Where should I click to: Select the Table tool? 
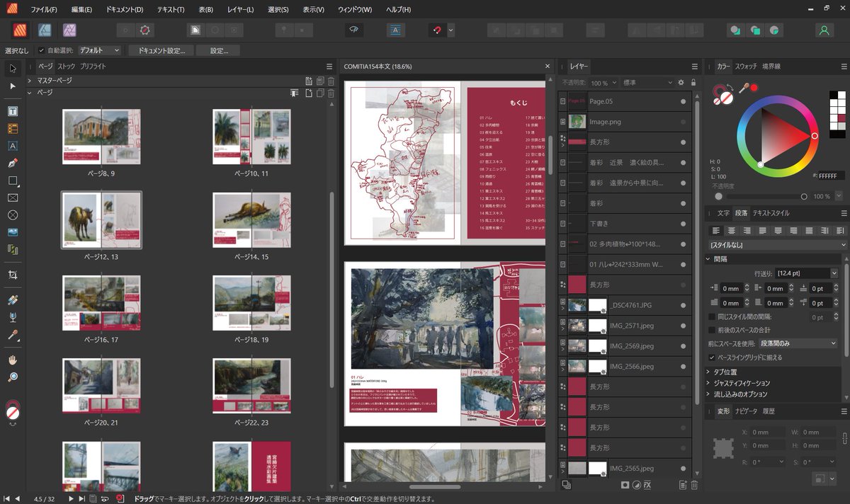pyautogui.click(x=13, y=129)
